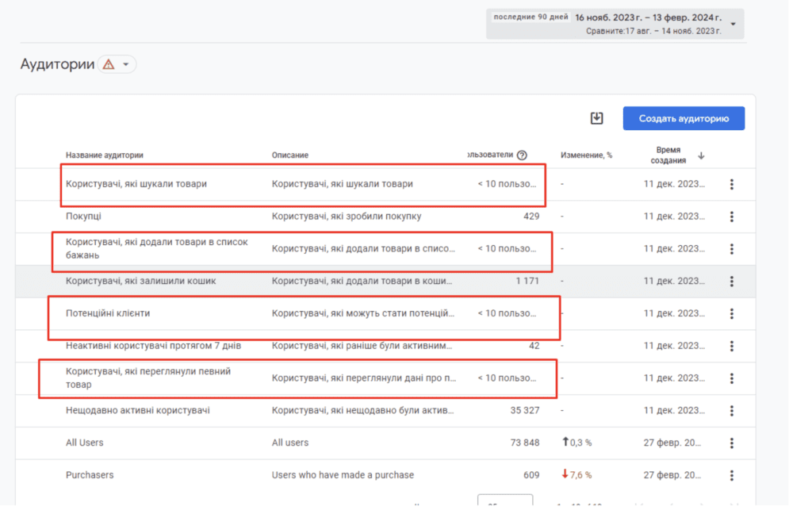Open more options for список бажань audience
The height and width of the screenshot is (514, 812).
[732, 249]
